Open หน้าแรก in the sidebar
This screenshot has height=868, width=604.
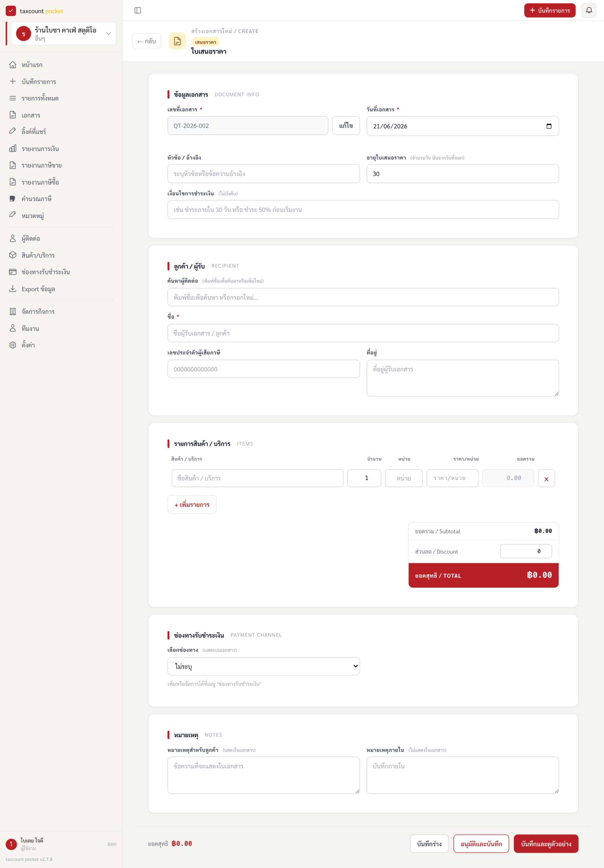click(x=61, y=65)
